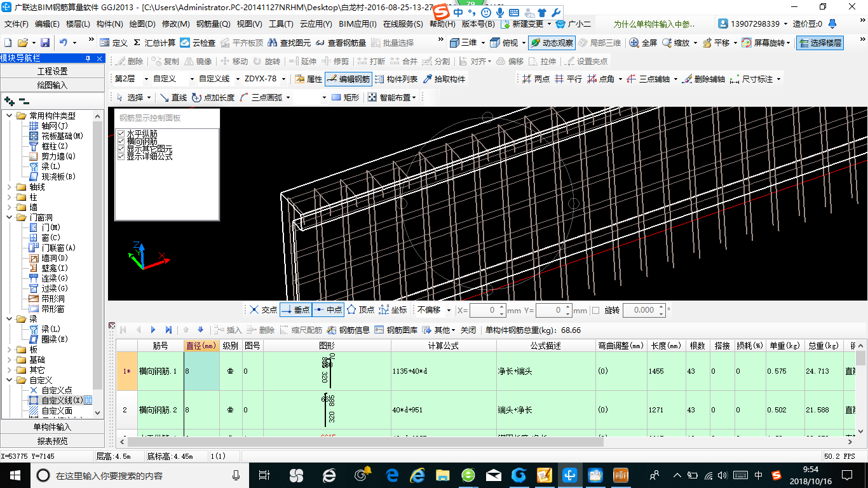The width and height of the screenshot is (868, 488).
Task: Select 点加长度 point plus length tool
Action: point(213,97)
